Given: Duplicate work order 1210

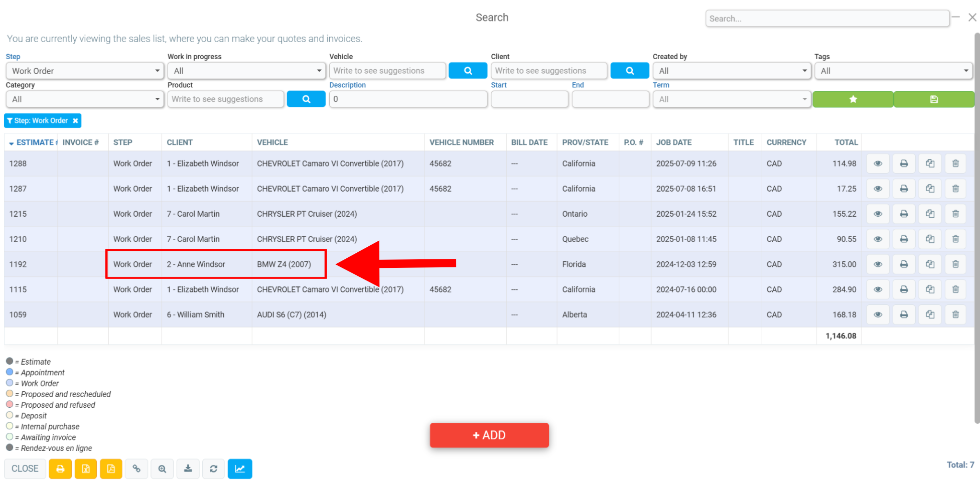Looking at the screenshot, I should (x=930, y=239).
